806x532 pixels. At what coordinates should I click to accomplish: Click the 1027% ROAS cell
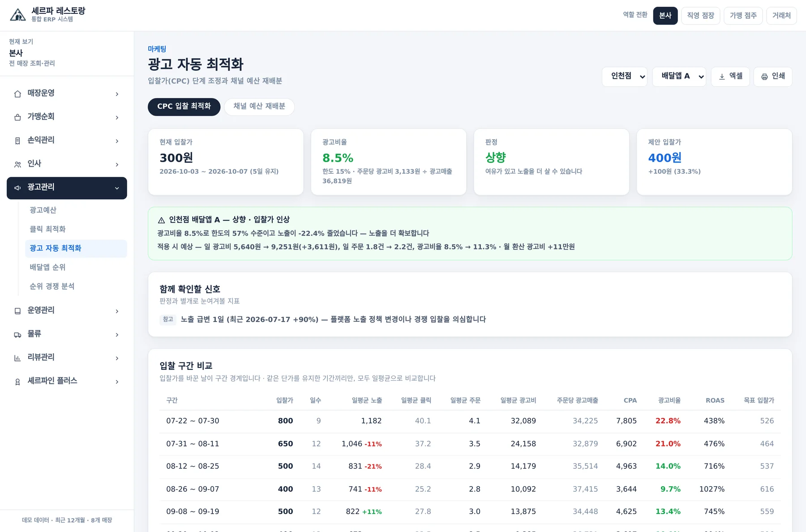coord(712,489)
